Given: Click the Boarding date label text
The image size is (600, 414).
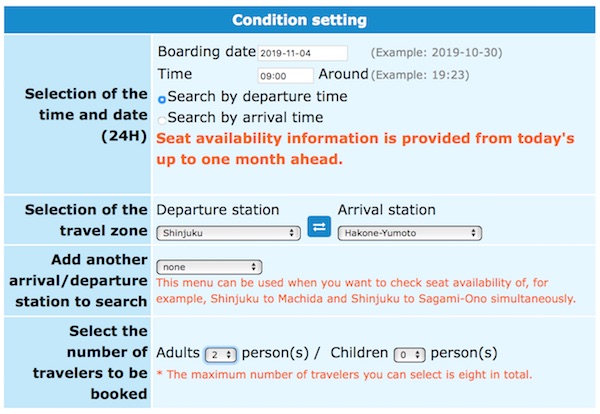Looking at the screenshot, I should coord(206,52).
